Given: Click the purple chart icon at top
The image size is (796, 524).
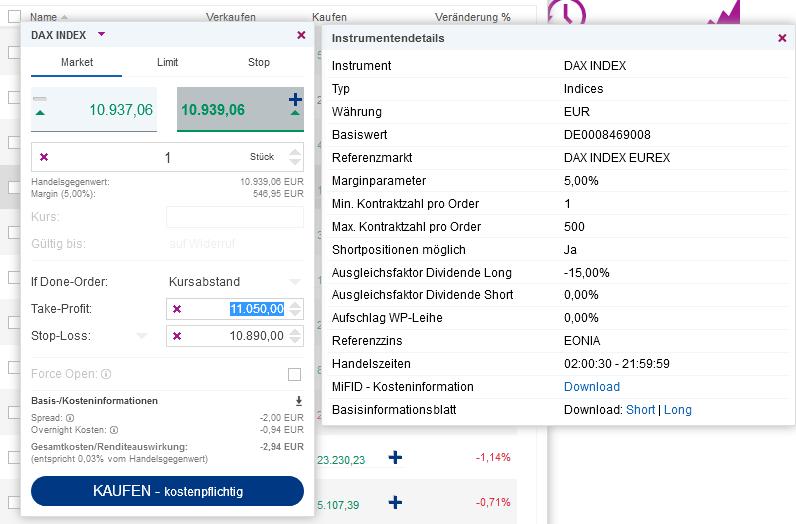Looking at the screenshot, I should tap(724, 12).
